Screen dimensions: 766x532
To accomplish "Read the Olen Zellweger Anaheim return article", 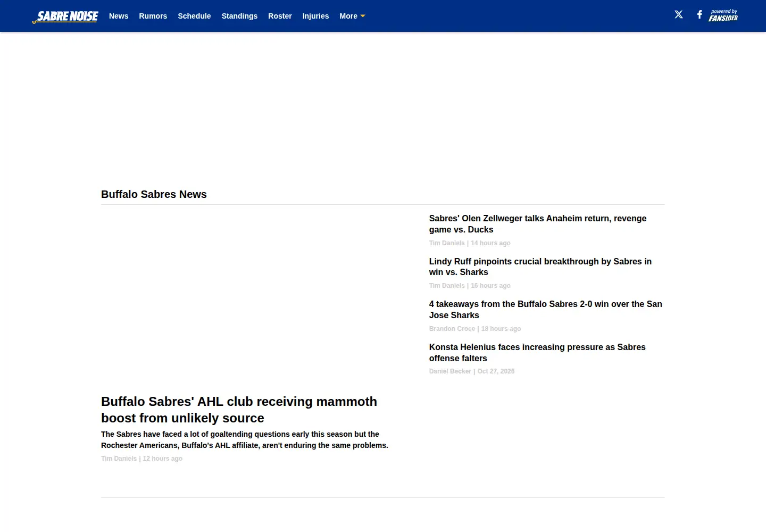I will tap(538, 224).
